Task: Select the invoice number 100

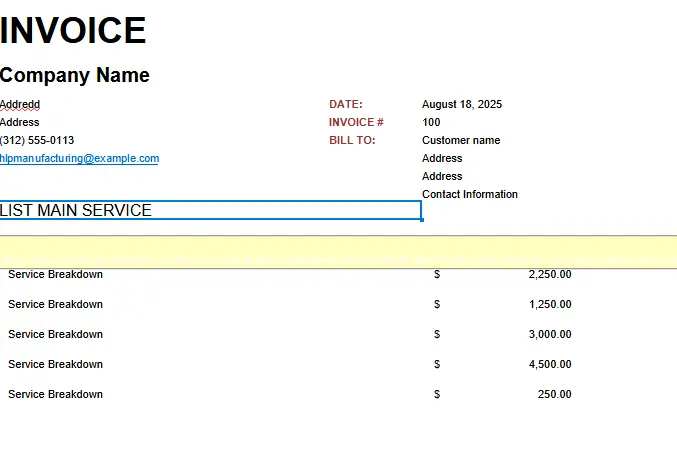Action: point(431,122)
